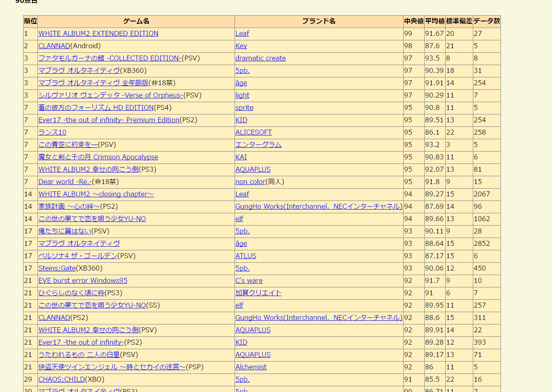Open 魔女と剣と千の月 Crimson Apocalypse link
552x392 pixels.
(x=98, y=157)
